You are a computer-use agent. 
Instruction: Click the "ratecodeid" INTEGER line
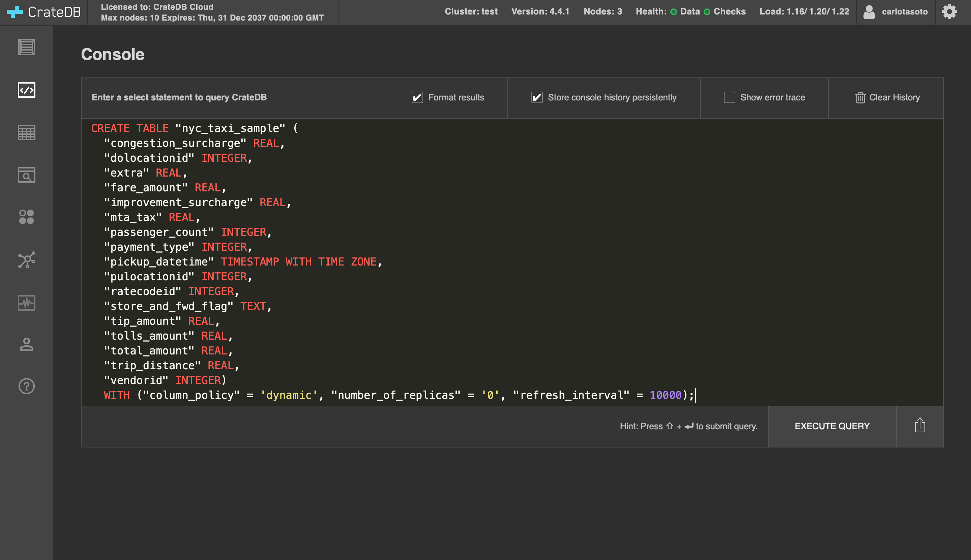tap(172, 291)
